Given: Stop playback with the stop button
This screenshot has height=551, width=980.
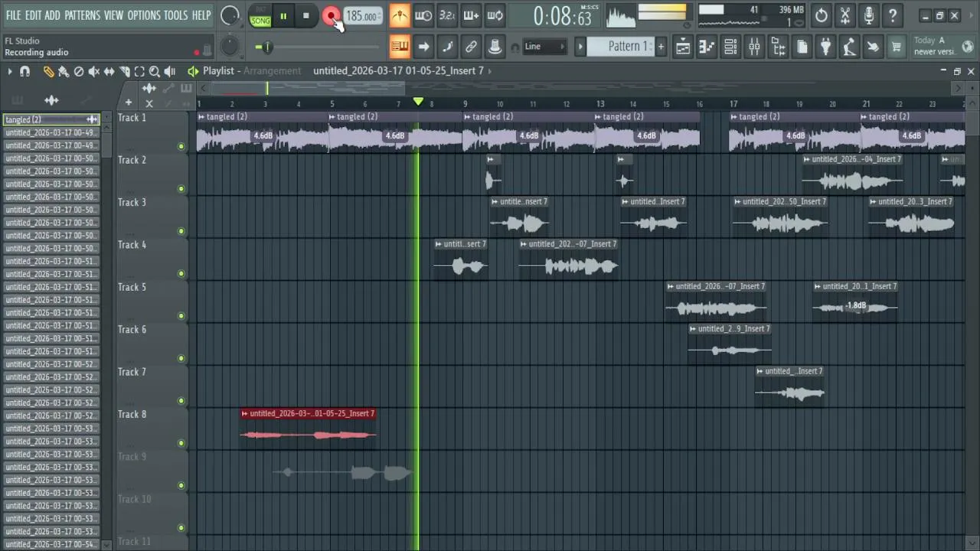Looking at the screenshot, I should pyautogui.click(x=306, y=16).
